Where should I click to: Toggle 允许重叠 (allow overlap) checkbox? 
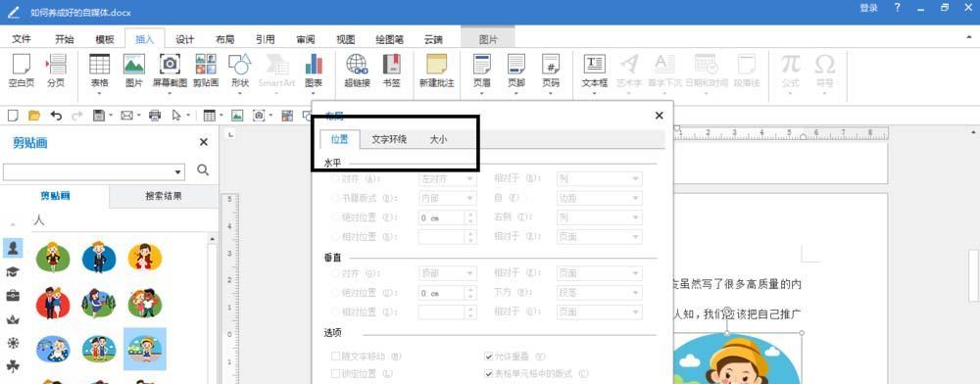point(489,357)
